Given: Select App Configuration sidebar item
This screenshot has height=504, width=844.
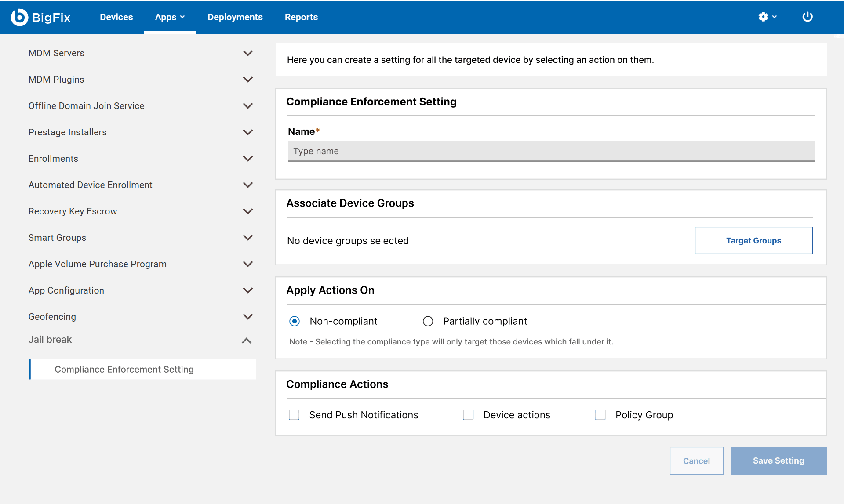Looking at the screenshot, I should (x=66, y=290).
